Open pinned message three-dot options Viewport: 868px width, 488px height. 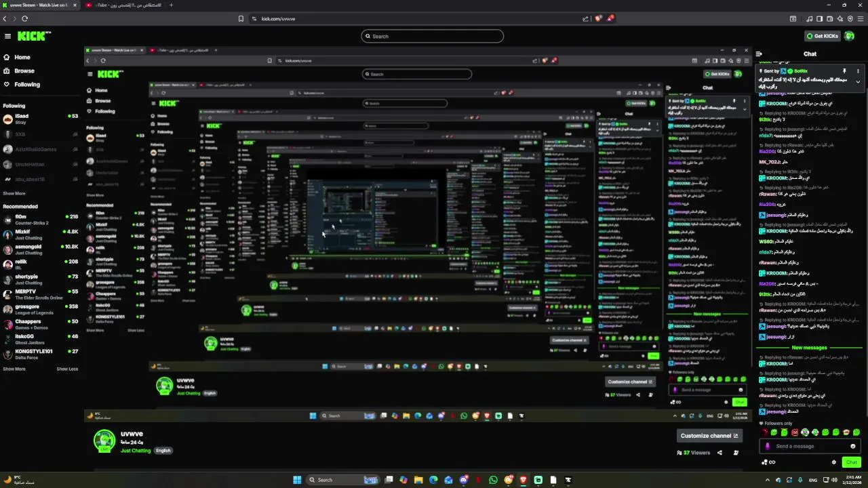click(x=858, y=71)
